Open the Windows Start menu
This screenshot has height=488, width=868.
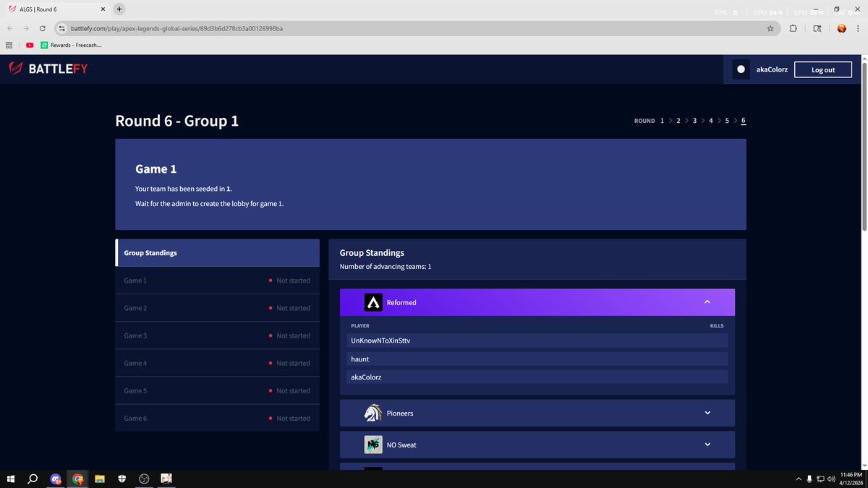click(x=11, y=479)
